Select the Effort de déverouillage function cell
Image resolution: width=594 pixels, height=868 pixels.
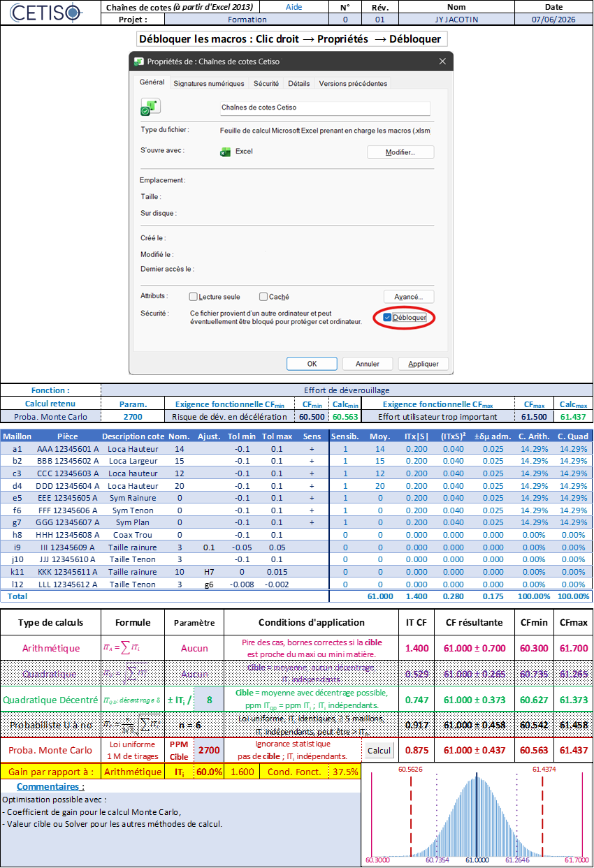coord(347,390)
